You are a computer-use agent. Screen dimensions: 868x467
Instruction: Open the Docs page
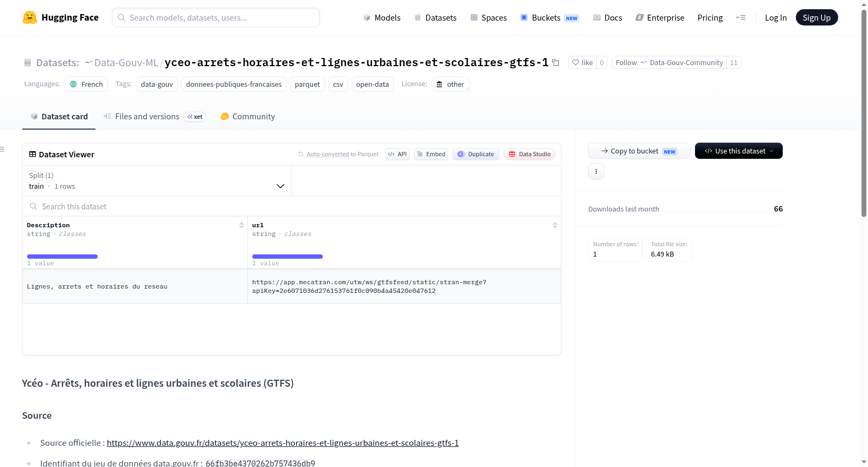click(607, 17)
